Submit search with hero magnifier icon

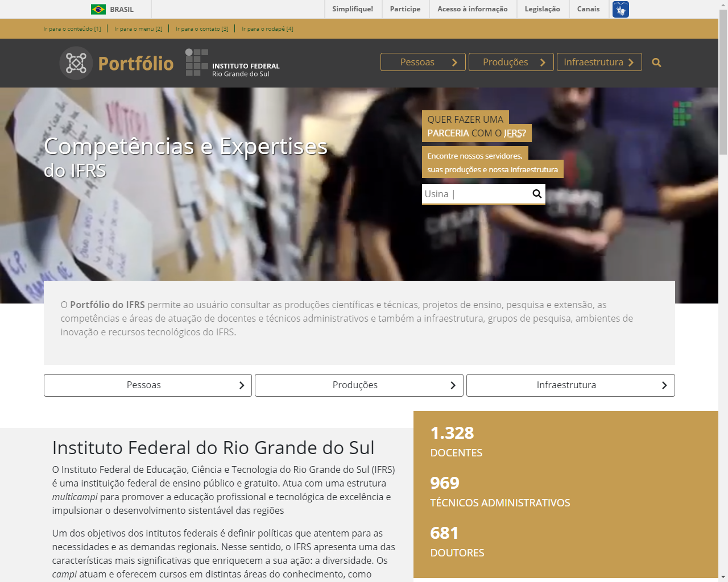[x=536, y=194]
